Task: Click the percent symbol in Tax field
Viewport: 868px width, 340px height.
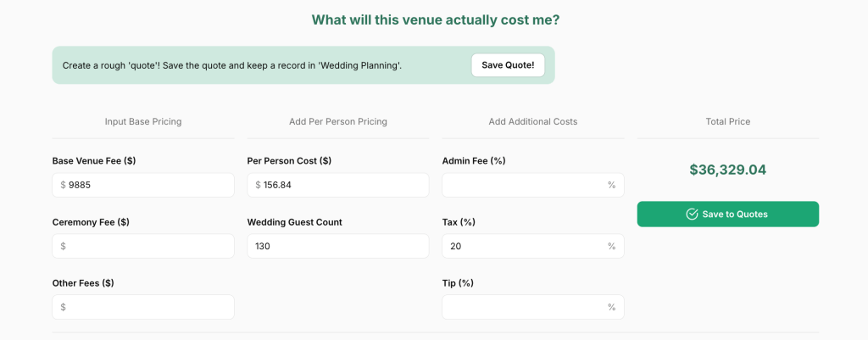Action: 611,246
